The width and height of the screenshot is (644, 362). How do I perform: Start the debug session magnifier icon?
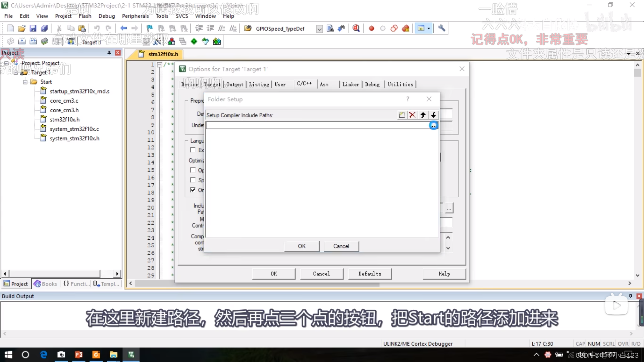pos(356,28)
